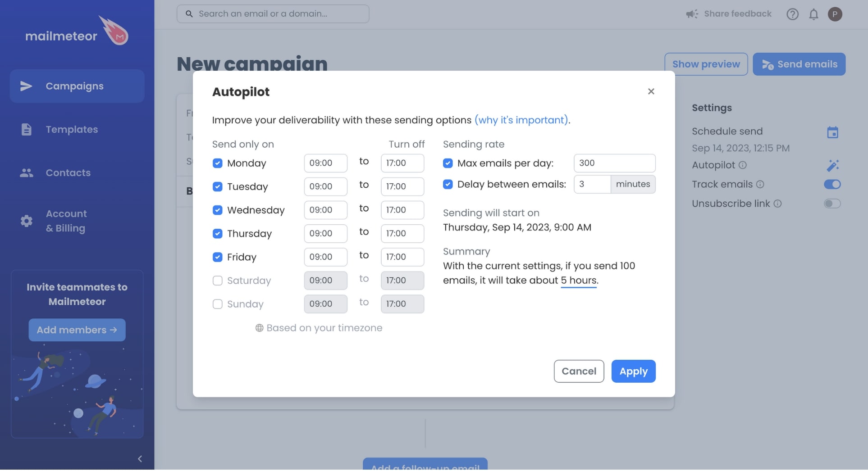This screenshot has height=471, width=868.
Task: Click Add a follow-up email button
Action: click(425, 464)
